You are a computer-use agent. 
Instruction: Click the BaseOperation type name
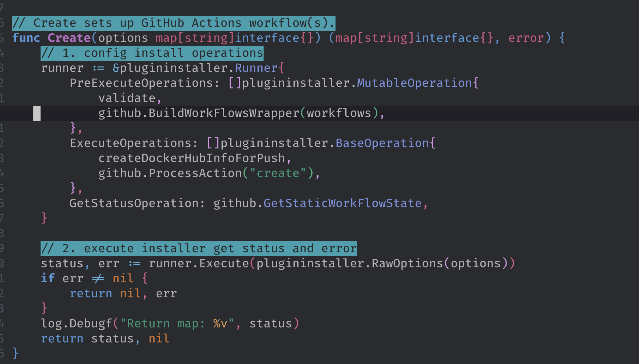click(x=382, y=143)
